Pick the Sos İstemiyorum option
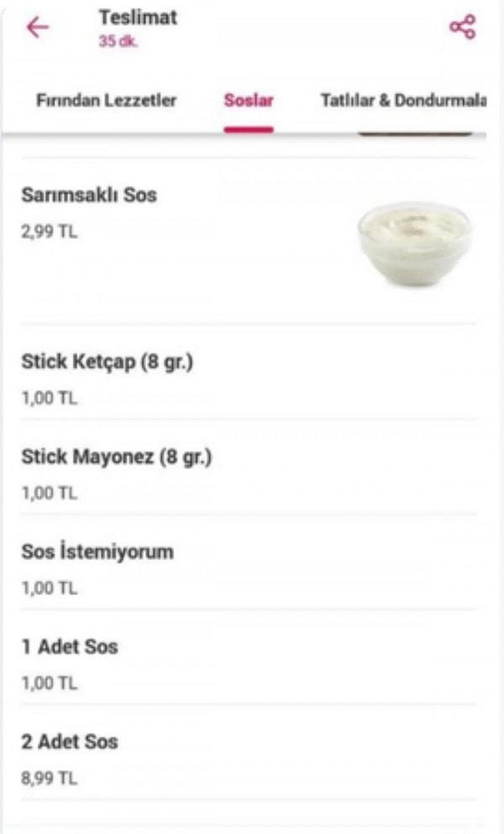 tap(97, 552)
